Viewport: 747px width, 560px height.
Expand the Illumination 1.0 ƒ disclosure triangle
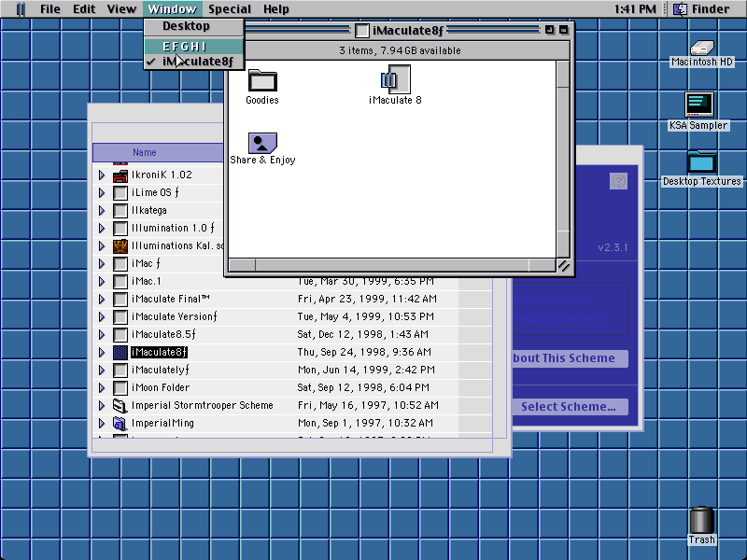tap(102, 228)
